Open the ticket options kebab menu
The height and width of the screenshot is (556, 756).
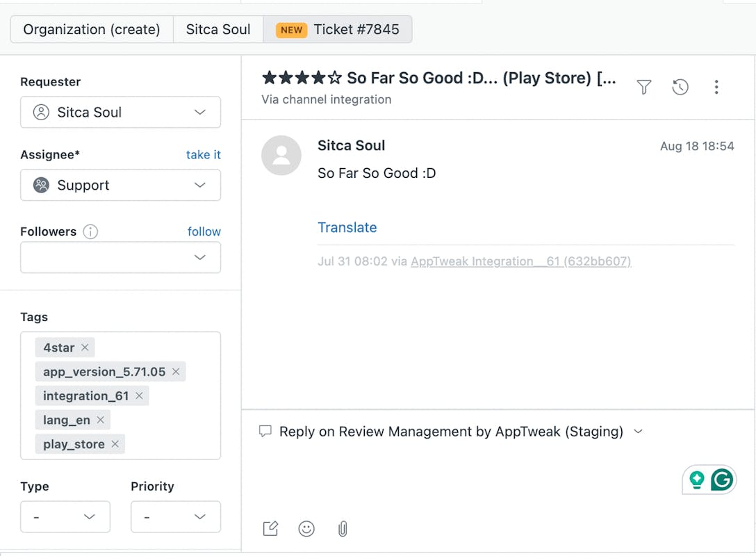click(x=716, y=87)
